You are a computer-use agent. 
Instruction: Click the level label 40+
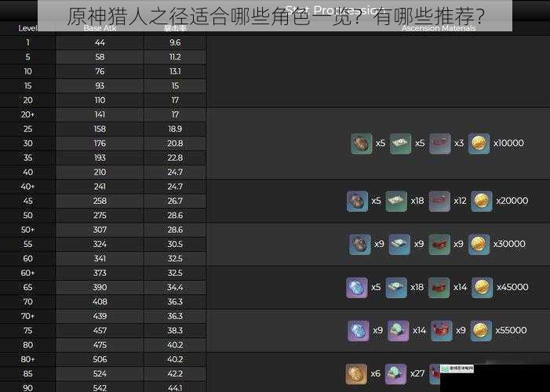[27, 187]
